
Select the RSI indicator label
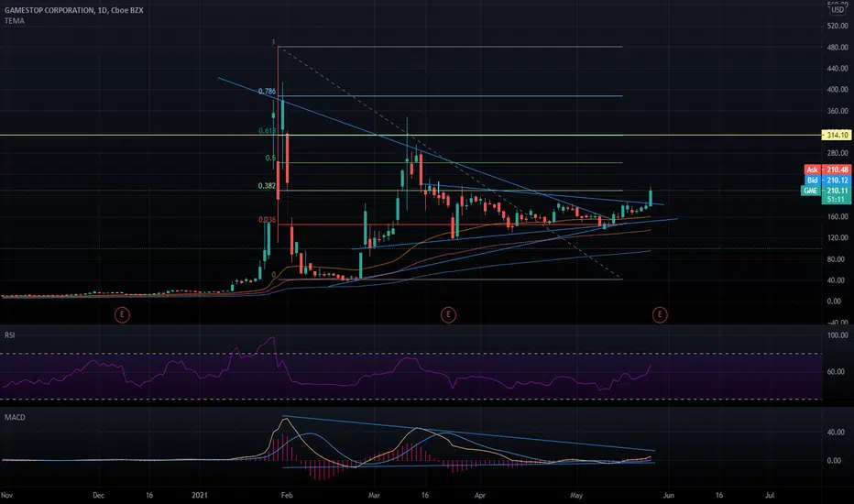click(9, 335)
